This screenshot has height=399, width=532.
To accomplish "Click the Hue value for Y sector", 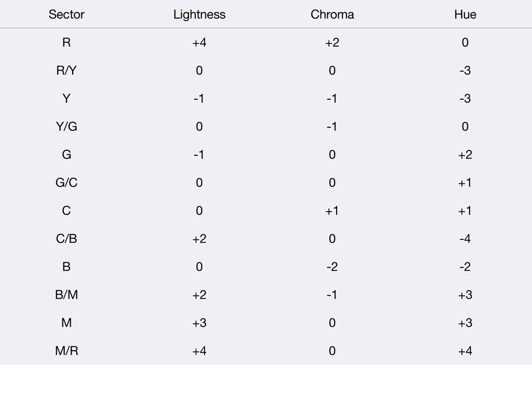I will coord(465,98).
